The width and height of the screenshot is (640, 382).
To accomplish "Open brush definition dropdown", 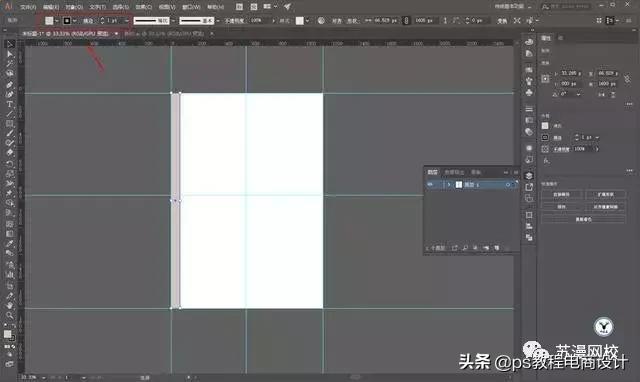I will [x=218, y=21].
